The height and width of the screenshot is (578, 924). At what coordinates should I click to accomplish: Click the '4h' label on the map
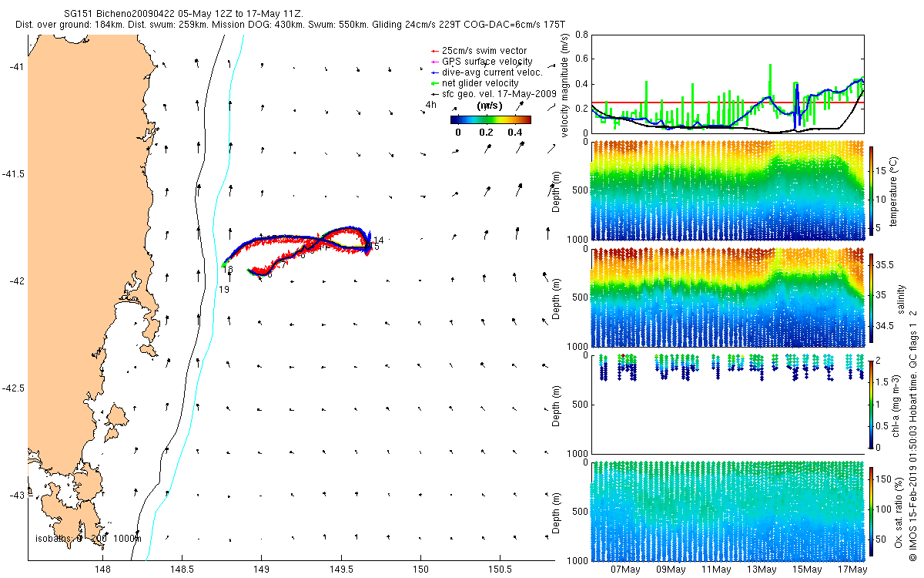[431, 105]
